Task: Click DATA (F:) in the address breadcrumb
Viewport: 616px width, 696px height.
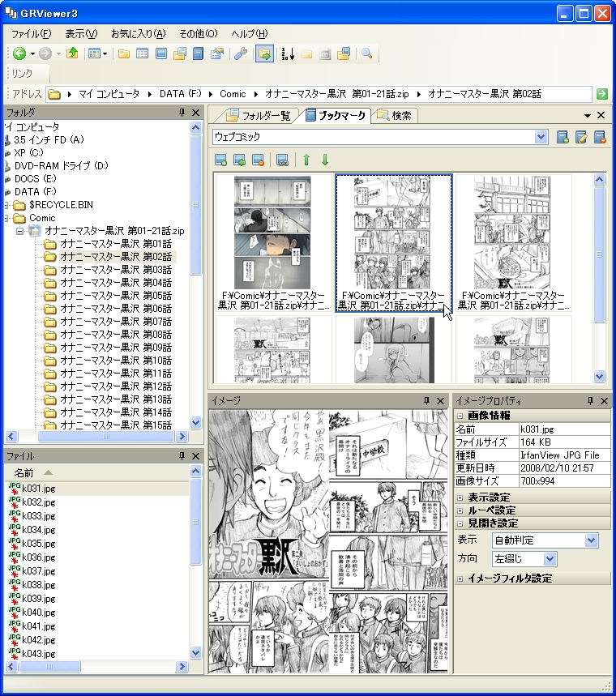Action: (180, 94)
